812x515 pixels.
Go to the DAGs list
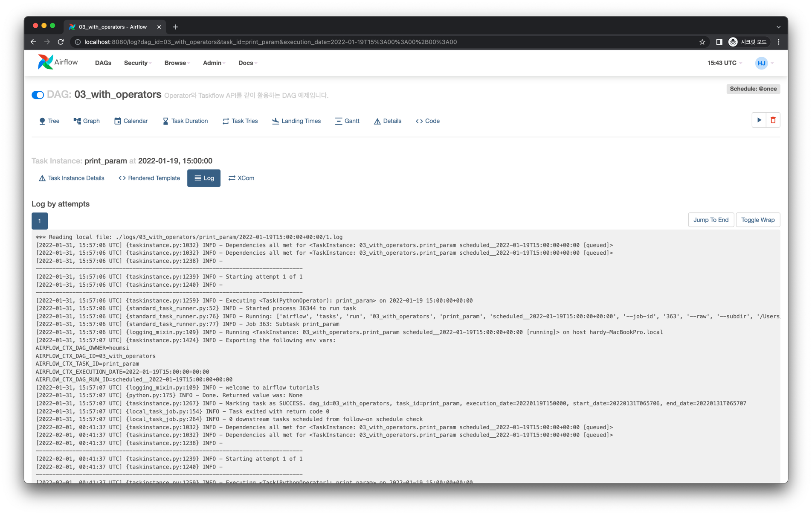click(103, 63)
